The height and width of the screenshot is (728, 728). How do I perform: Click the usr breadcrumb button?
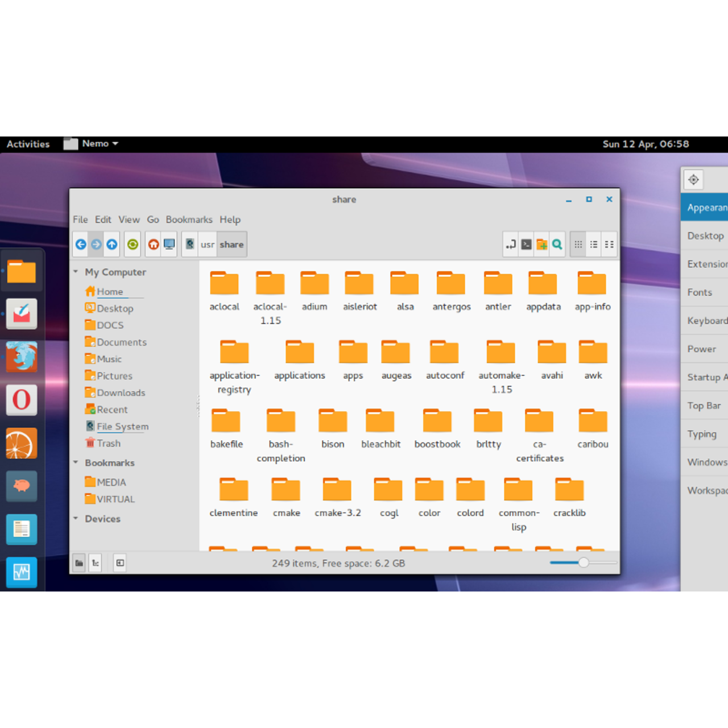click(207, 244)
